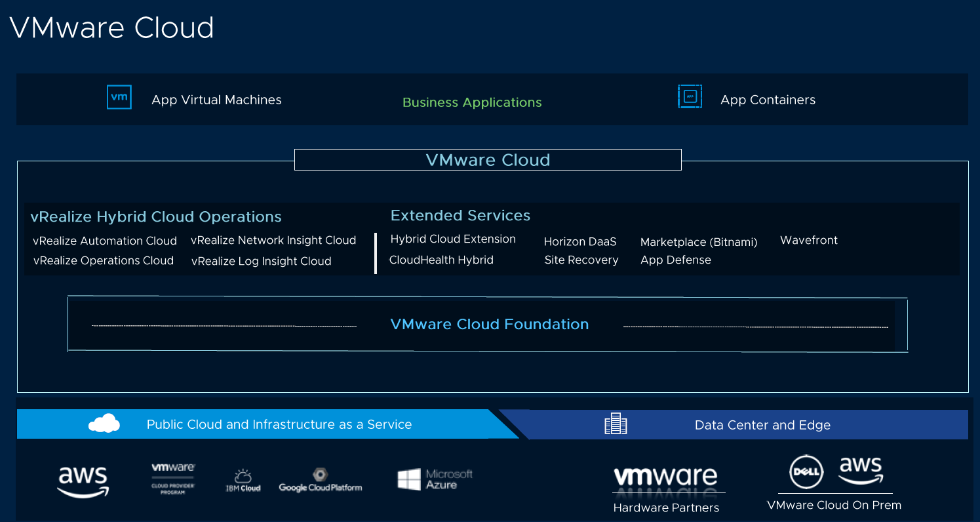Click the large VMware Cloud slide title

[x=112, y=28]
